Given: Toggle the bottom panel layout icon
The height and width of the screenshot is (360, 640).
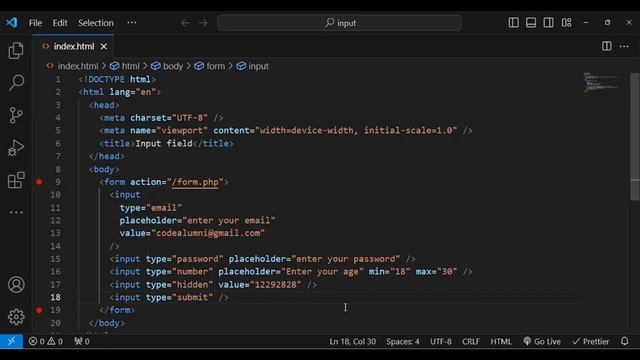Looking at the screenshot, I should (x=531, y=22).
